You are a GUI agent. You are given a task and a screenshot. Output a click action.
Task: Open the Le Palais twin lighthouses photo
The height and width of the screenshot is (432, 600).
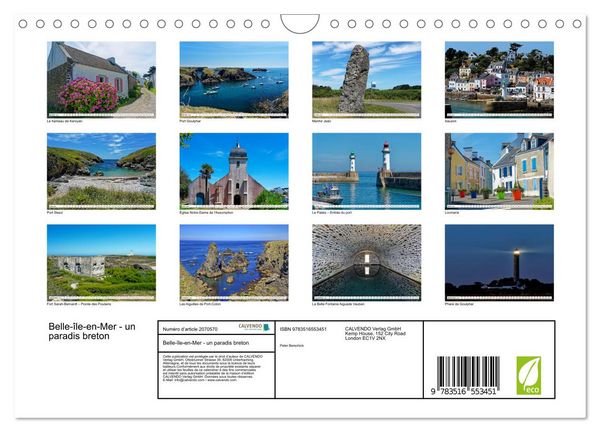pyautogui.click(x=367, y=171)
